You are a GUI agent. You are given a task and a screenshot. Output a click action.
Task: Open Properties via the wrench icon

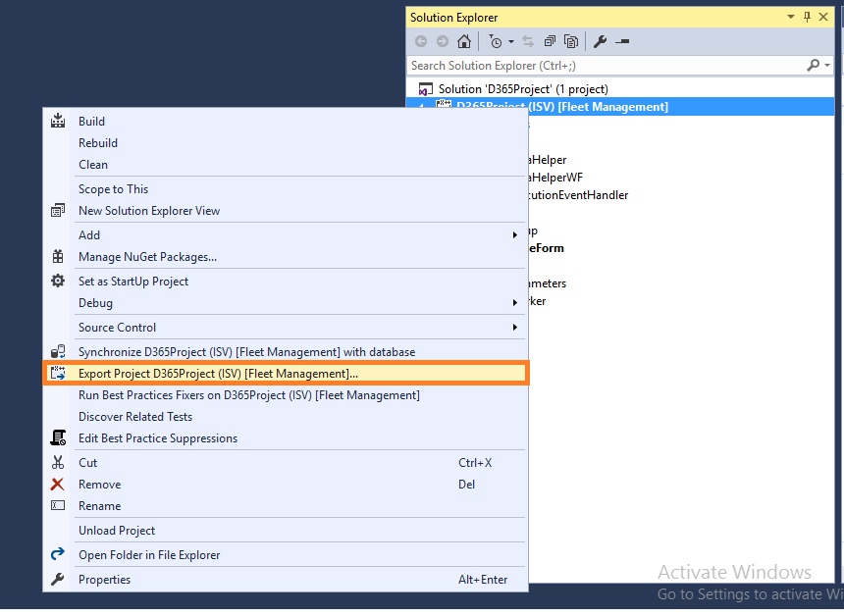tap(601, 41)
